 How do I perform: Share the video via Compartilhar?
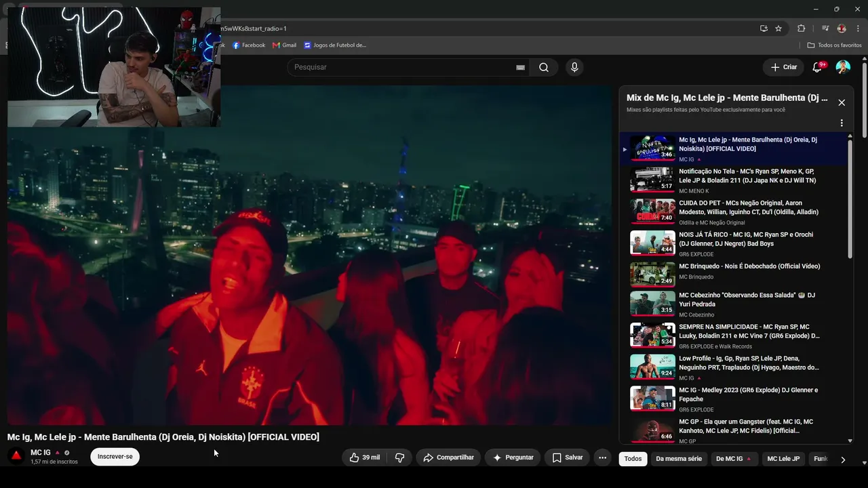[x=448, y=457]
